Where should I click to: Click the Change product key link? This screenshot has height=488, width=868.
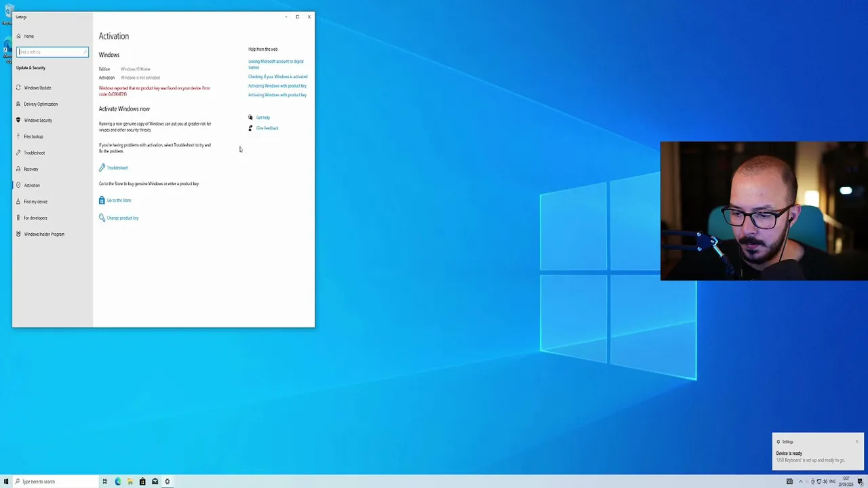pyautogui.click(x=123, y=218)
